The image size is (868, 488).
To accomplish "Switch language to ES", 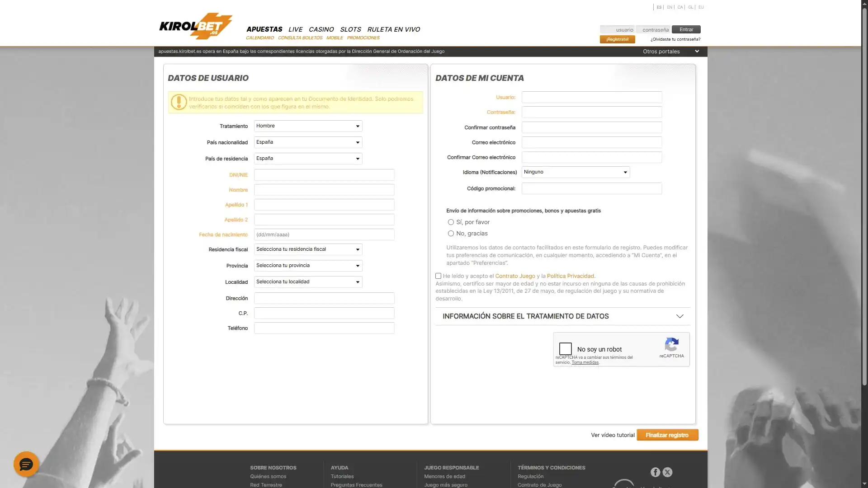I will tap(659, 7).
